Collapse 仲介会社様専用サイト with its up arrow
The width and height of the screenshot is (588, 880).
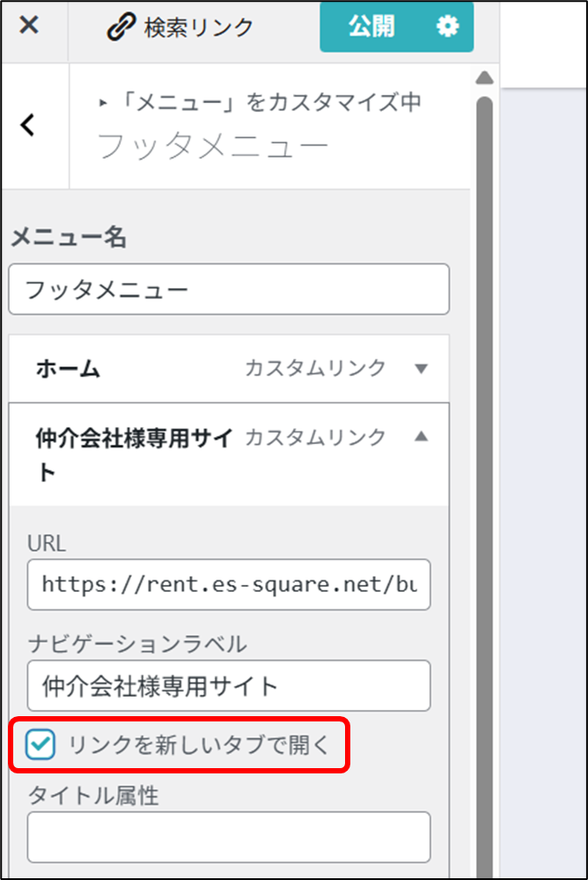pos(421,436)
